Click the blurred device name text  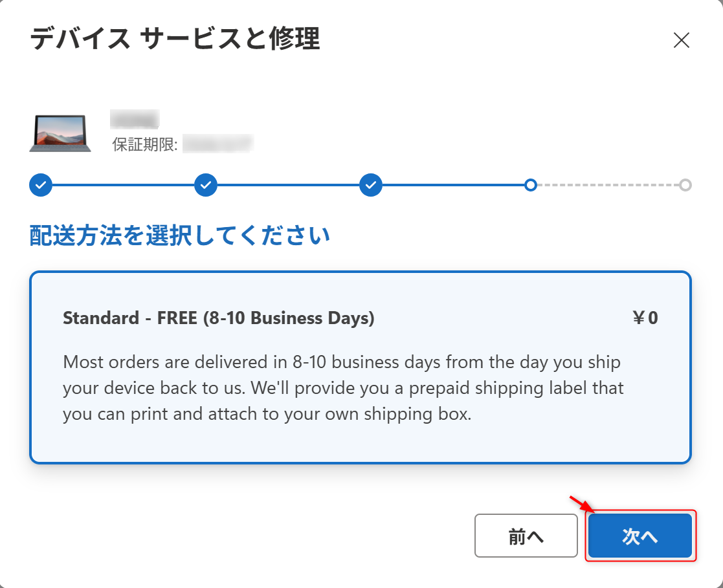click(x=135, y=120)
